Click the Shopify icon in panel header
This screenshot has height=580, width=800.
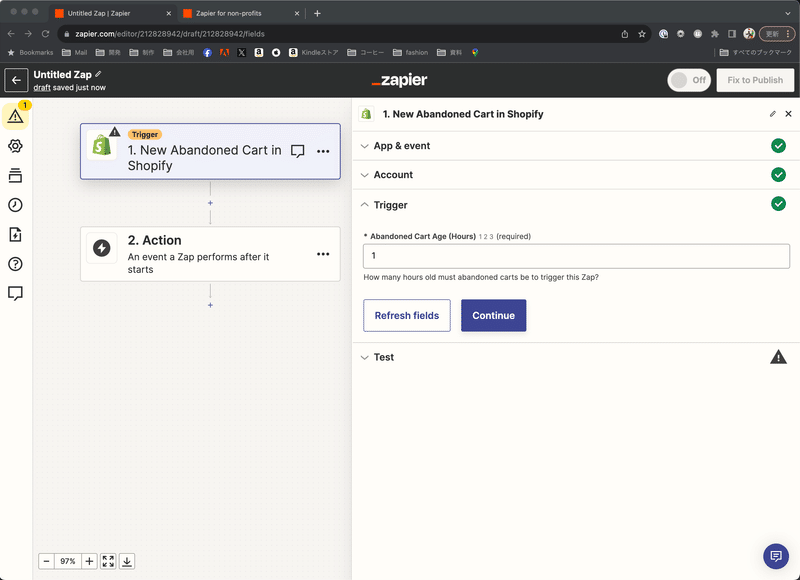coord(366,114)
